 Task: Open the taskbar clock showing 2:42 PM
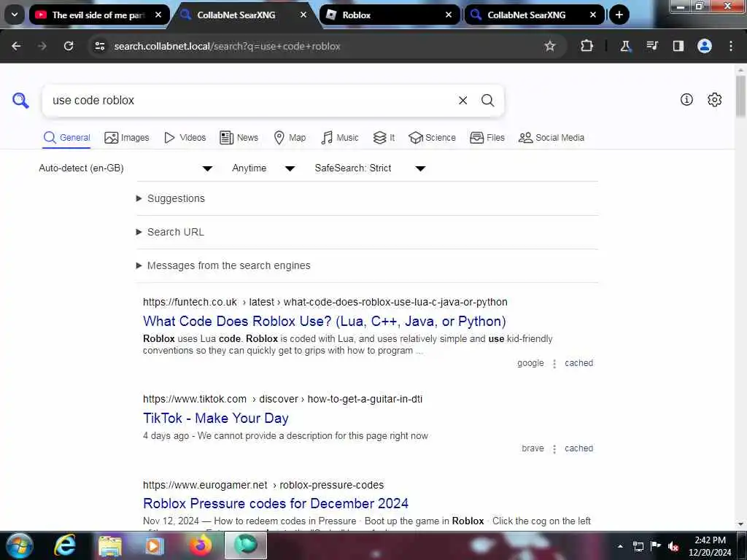[710, 546]
